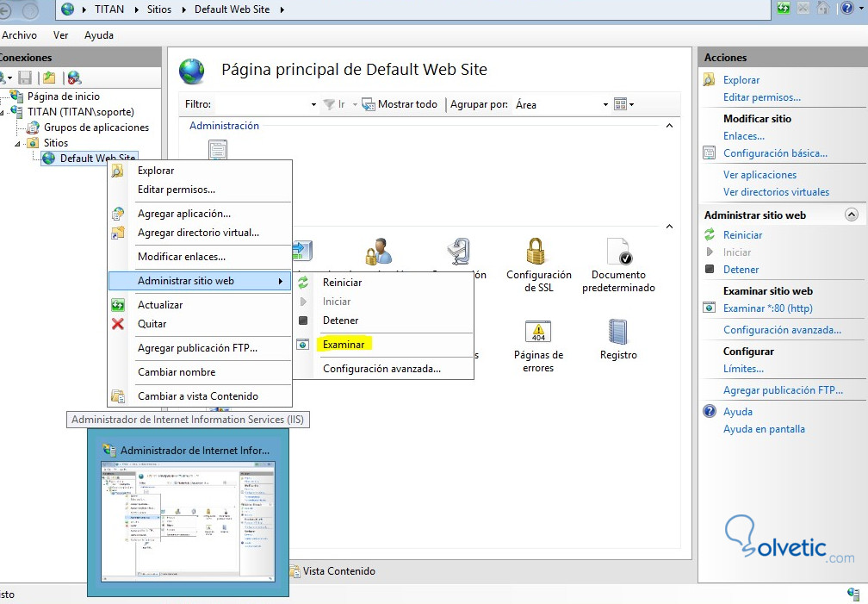Choose Agregar aplicación from context menu
The image size is (868, 604).
[183, 214]
